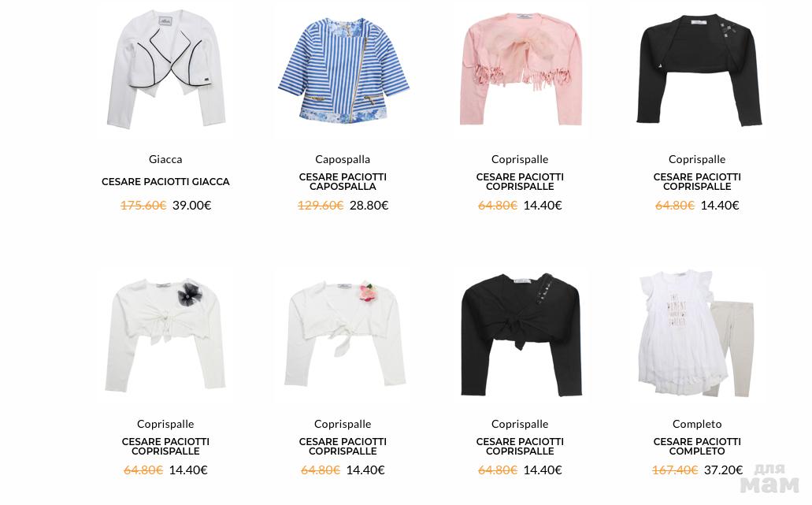The height and width of the screenshot is (505, 812).
Task: Click the crossed-out 167.40€ original price
Action: point(675,470)
